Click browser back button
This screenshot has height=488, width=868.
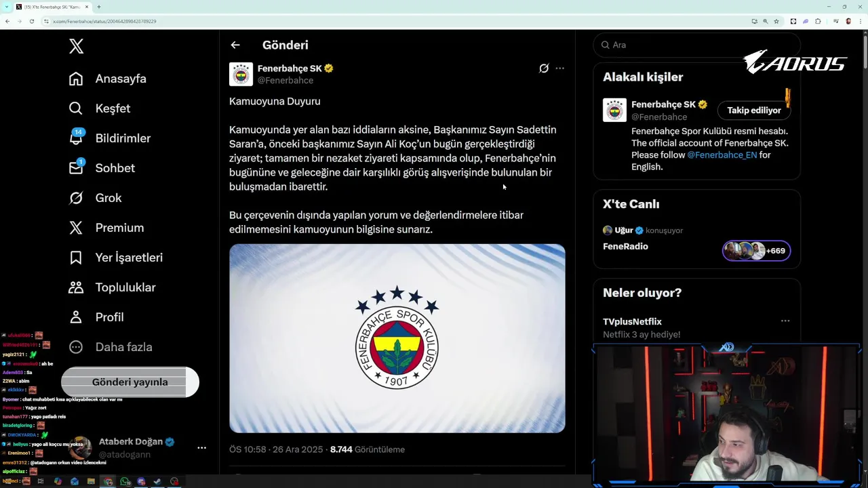click(x=7, y=21)
